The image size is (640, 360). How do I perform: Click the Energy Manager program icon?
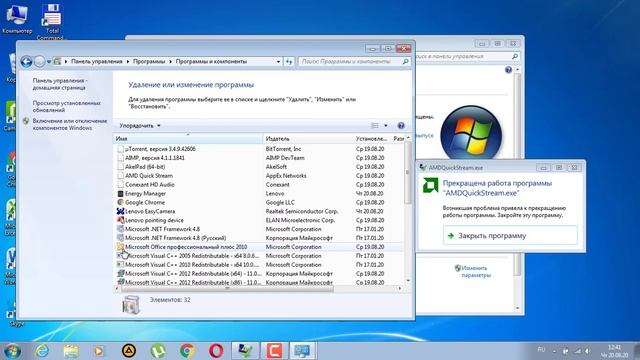120,194
